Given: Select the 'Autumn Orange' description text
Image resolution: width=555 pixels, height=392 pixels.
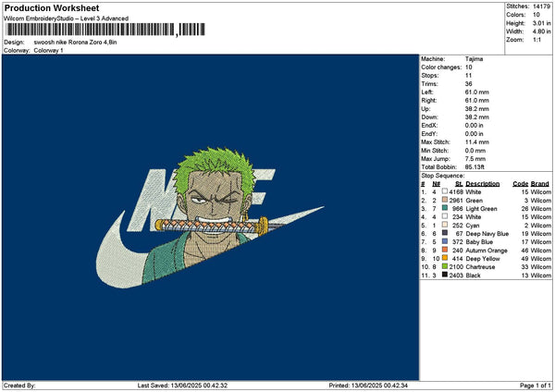Looking at the screenshot, I should (487, 251).
